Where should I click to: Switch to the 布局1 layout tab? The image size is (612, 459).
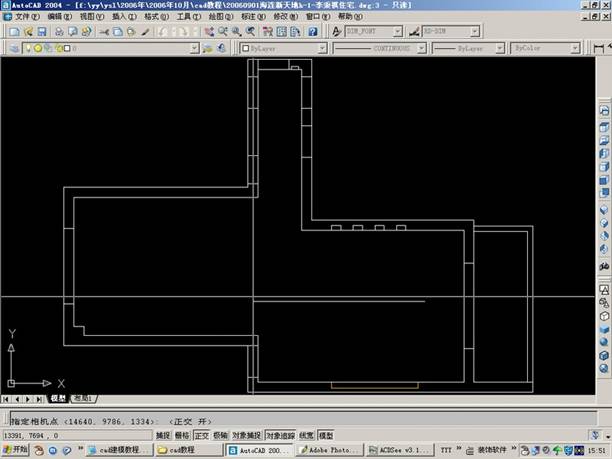tap(81, 398)
